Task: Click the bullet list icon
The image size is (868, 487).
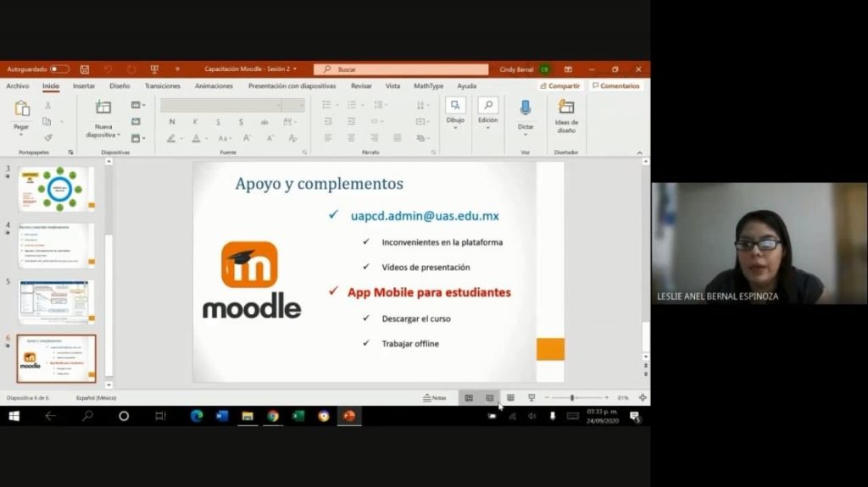Action: click(327, 105)
